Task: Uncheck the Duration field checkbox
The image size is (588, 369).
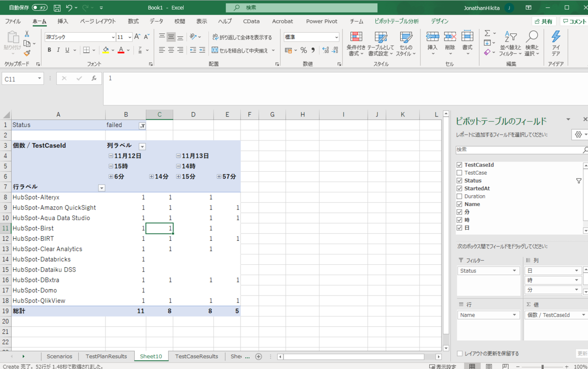Action: tap(459, 196)
